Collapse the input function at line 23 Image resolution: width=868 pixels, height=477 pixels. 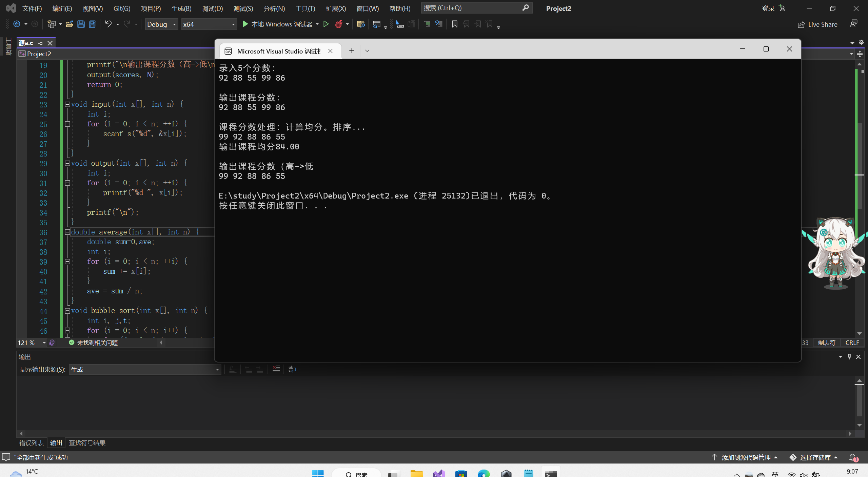click(x=67, y=104)
